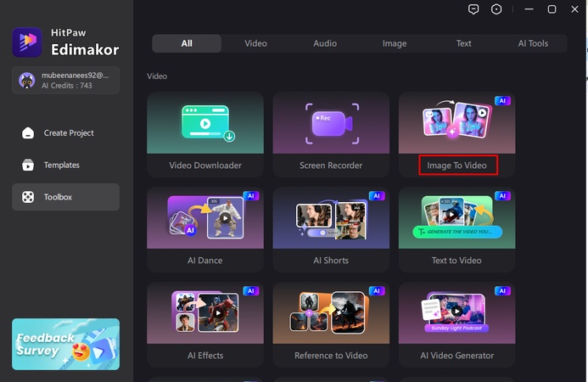
Task: Switch to the Video tab
Action: [x=255, y=43]
